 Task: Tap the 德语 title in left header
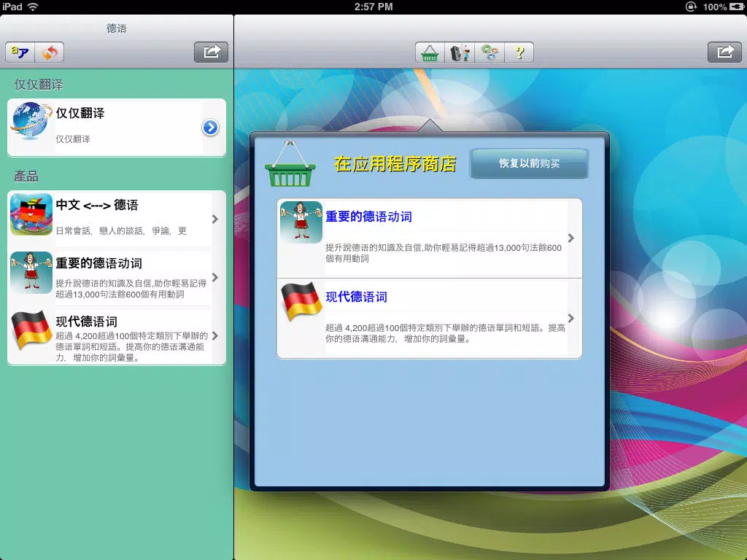pyautogui.click(x=117, y=28)
